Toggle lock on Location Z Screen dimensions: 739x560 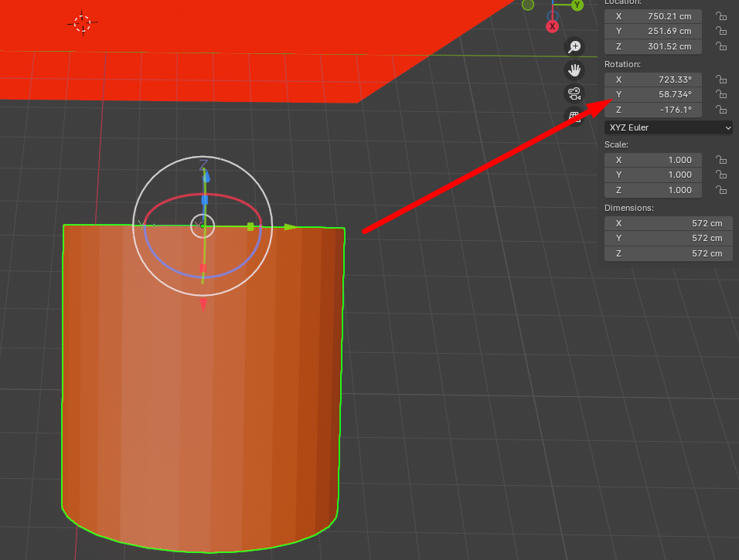coord(721,46)
